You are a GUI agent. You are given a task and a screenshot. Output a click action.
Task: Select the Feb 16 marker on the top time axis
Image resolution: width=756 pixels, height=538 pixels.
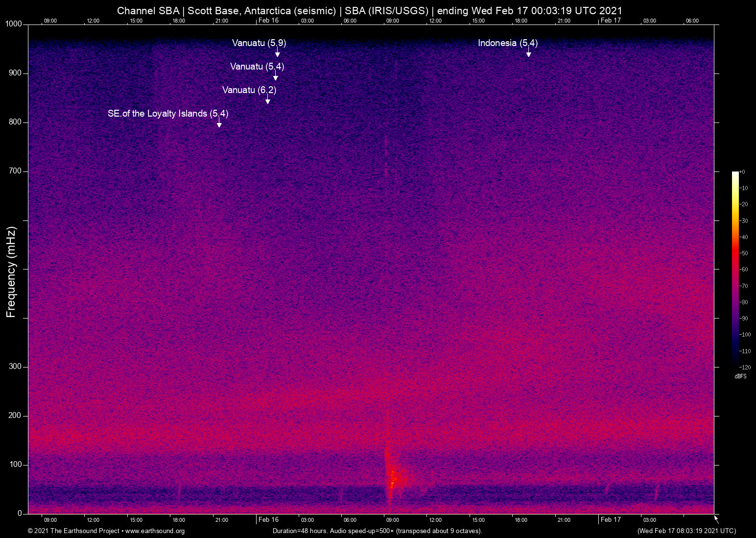(x=268, y=21)
